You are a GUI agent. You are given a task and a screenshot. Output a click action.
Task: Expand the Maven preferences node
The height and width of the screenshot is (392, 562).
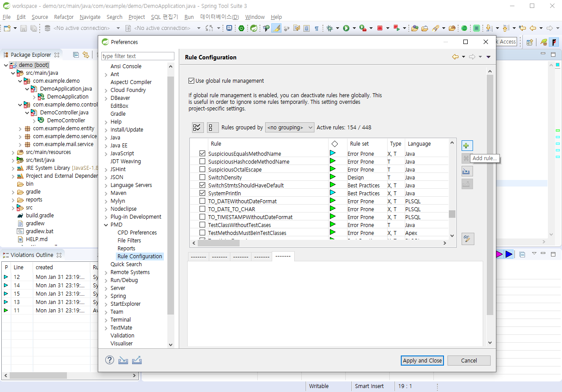(x=106, y=193)
